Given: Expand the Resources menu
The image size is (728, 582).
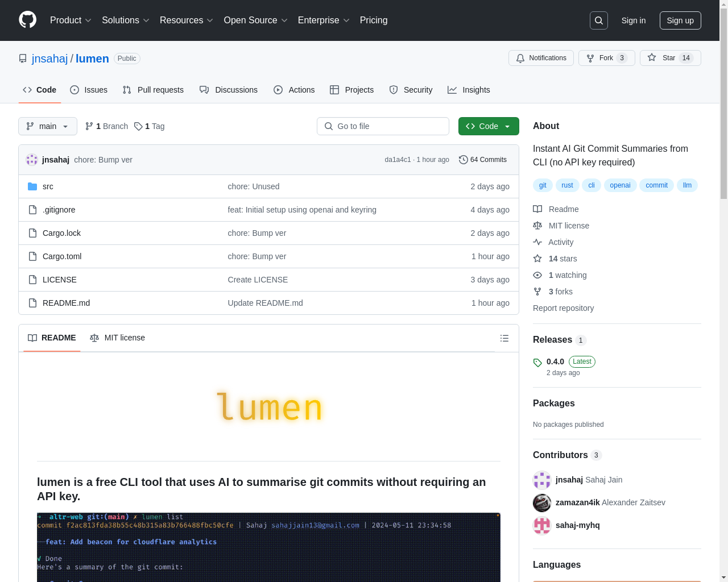Looking at the screenshot, I should tap(187, 20).
